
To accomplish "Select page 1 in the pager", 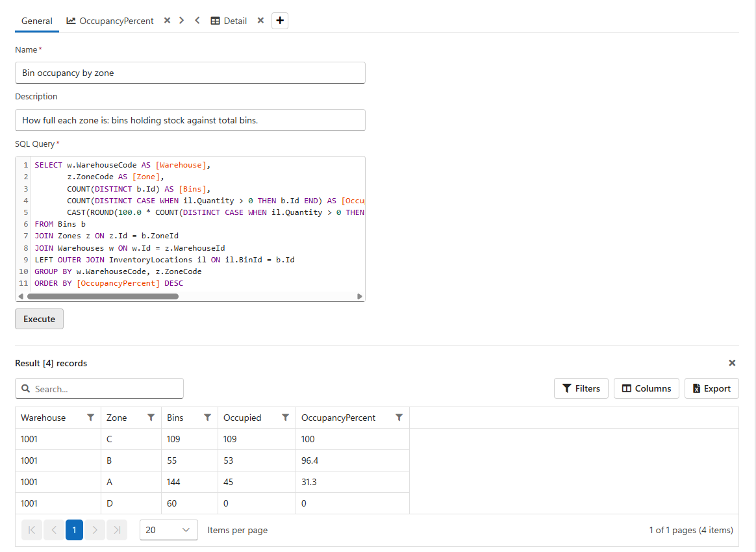I will coord(74,530).
